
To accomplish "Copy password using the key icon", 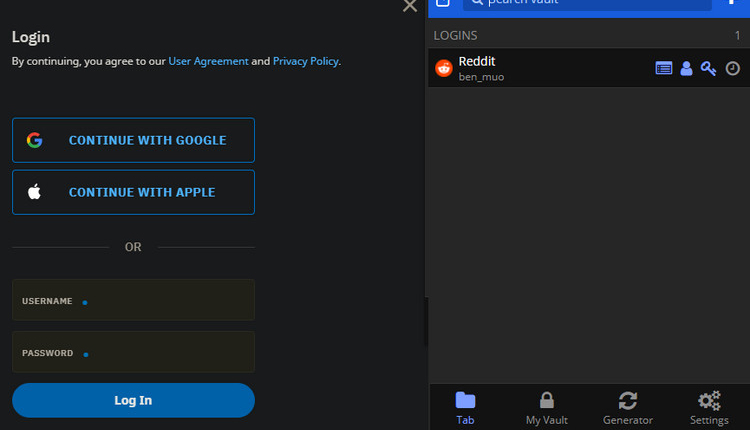I will pyautogui.click(x=709, y=68).
